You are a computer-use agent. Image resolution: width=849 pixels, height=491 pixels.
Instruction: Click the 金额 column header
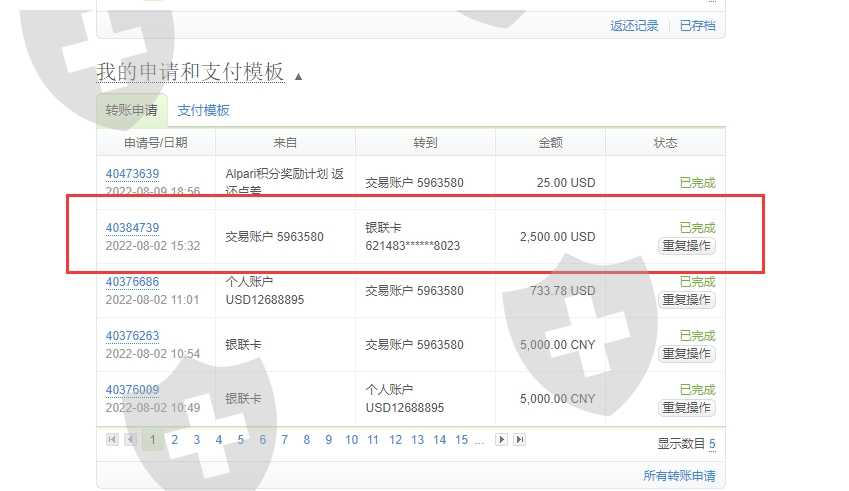[550, 143]
